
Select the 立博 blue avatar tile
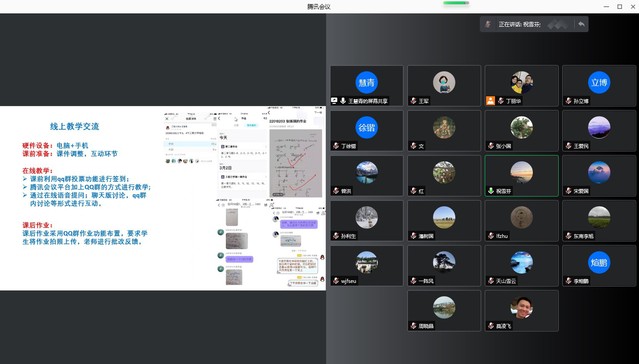[599, 86]
